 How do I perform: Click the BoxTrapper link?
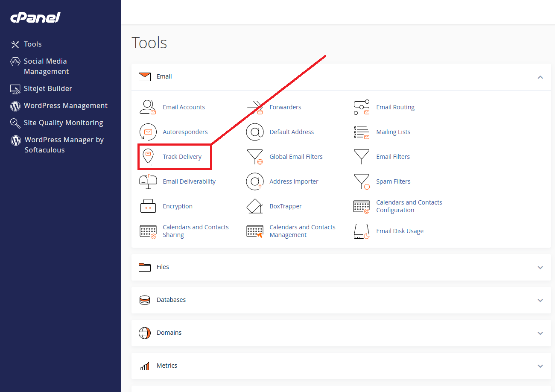(286, 206)
